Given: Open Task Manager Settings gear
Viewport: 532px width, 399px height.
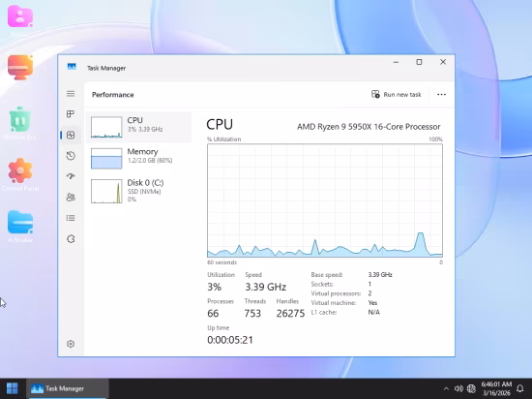Looking at the screenshot, I should tap(71, 344).
